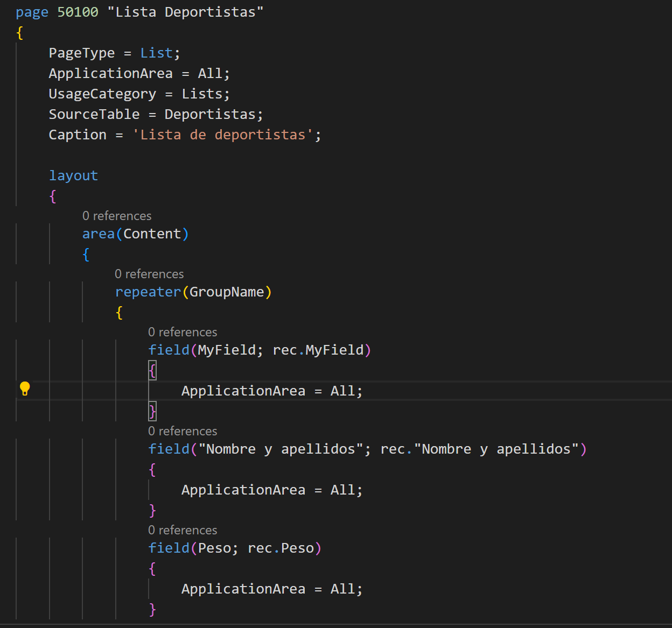Click the 'field' keyword on the "Nombre y apellidos" line

click(x=169, y=449)
